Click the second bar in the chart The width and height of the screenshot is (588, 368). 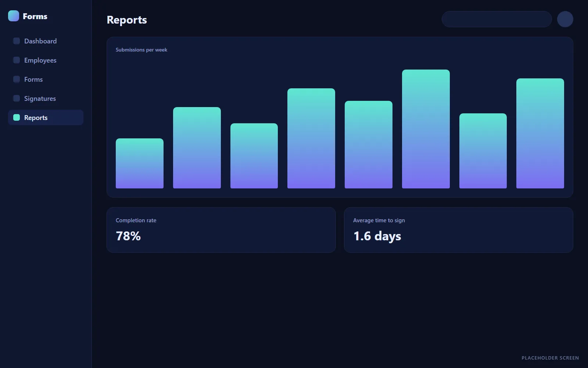[197, 148]
